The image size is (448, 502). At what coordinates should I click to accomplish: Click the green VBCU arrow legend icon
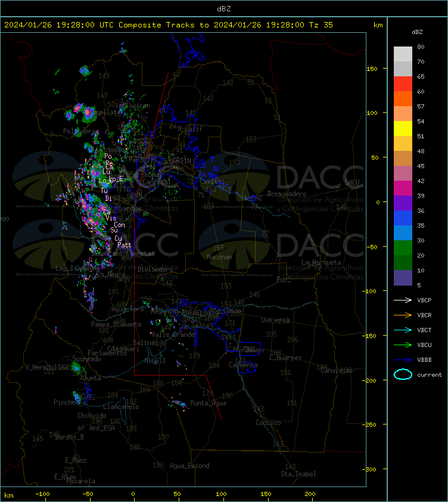(403, 345)
